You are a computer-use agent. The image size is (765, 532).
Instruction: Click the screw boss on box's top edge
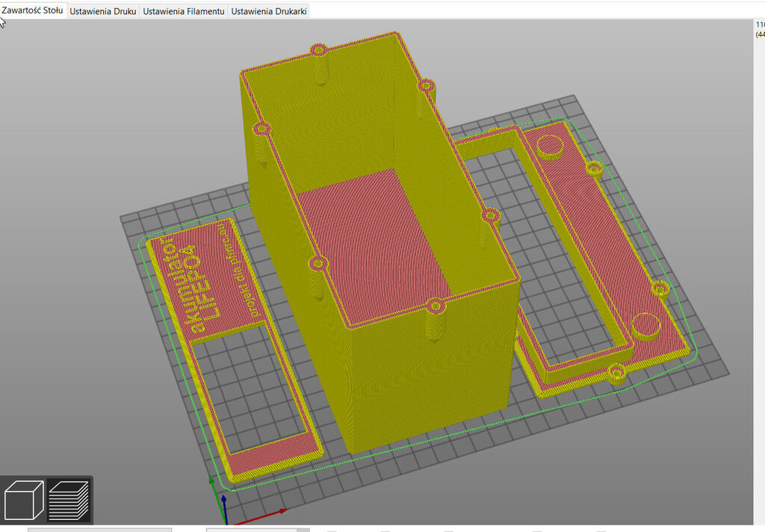pos(319,51)
